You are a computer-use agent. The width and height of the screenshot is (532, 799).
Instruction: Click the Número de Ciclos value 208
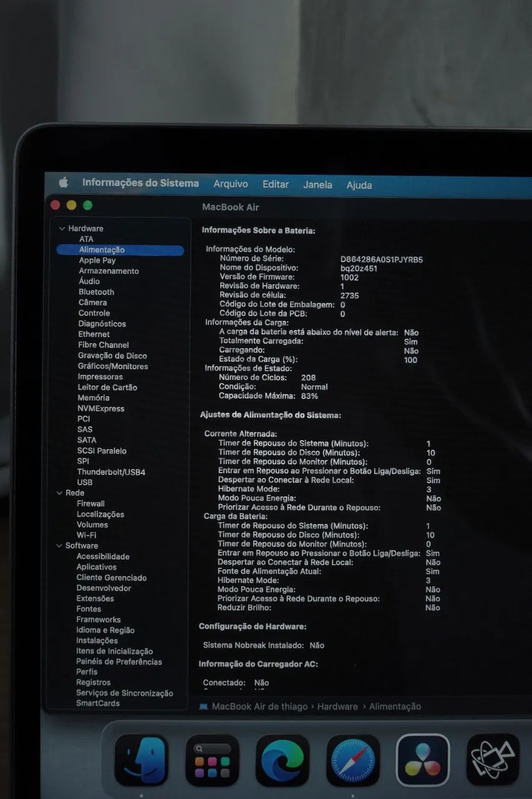pos(308,378)
